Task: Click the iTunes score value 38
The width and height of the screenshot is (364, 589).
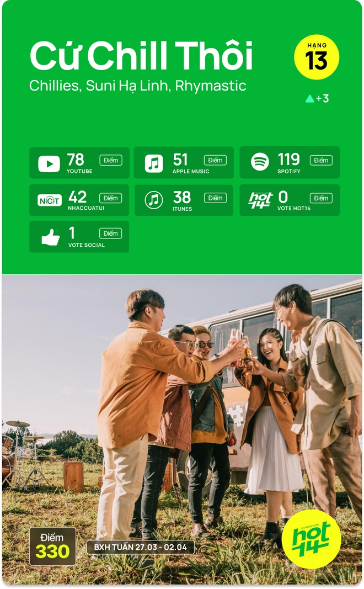Action: click(x=182, y=197)
